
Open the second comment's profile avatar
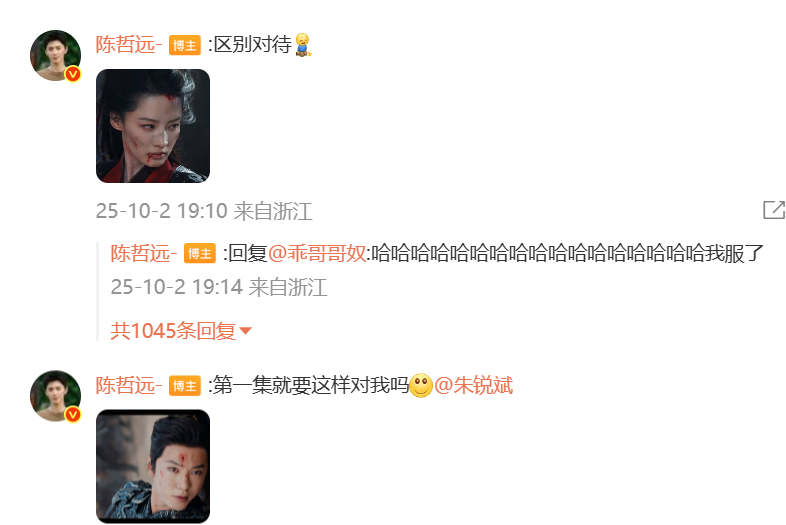point(56,396)
